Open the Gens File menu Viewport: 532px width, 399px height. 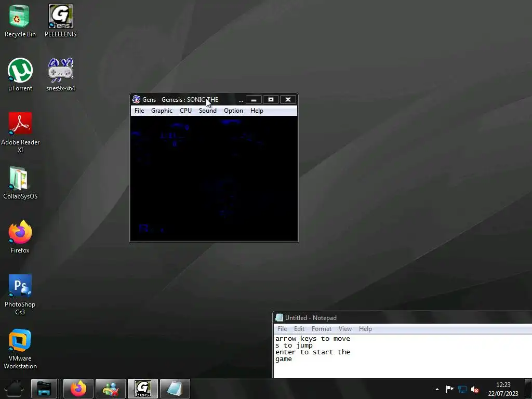coord(139,111)
